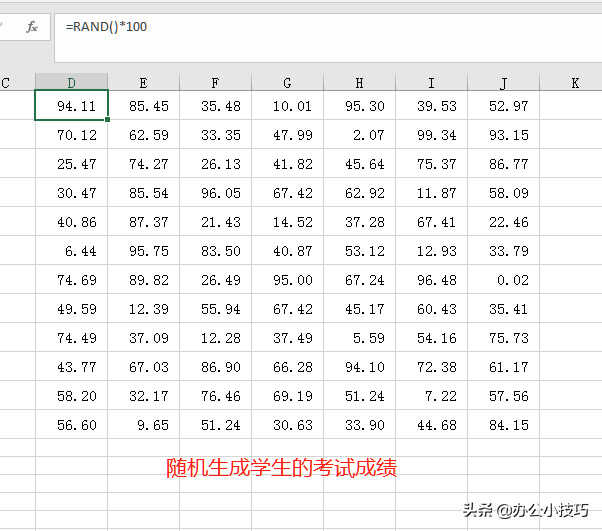Select cell with value 85.54
602x531 pixels.
[x=143, y=192]
